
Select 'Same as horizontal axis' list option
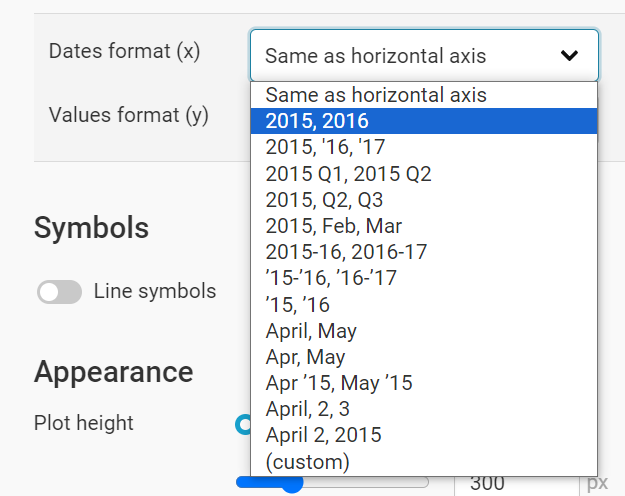pos(424,95)
